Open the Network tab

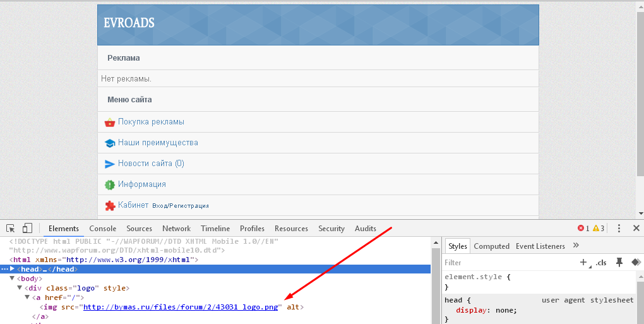176,229
